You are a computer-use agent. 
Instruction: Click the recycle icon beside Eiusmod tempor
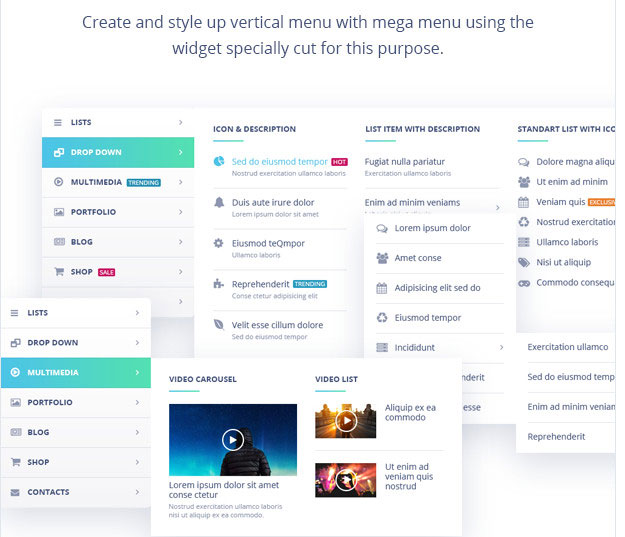(382, 318)
